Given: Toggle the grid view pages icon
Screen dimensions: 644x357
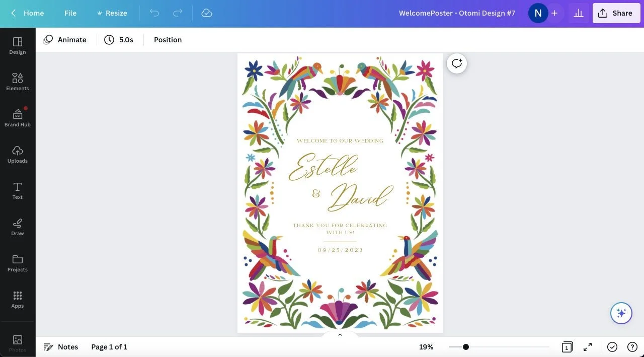Looking at the screenshot, I should click(567, 347).
